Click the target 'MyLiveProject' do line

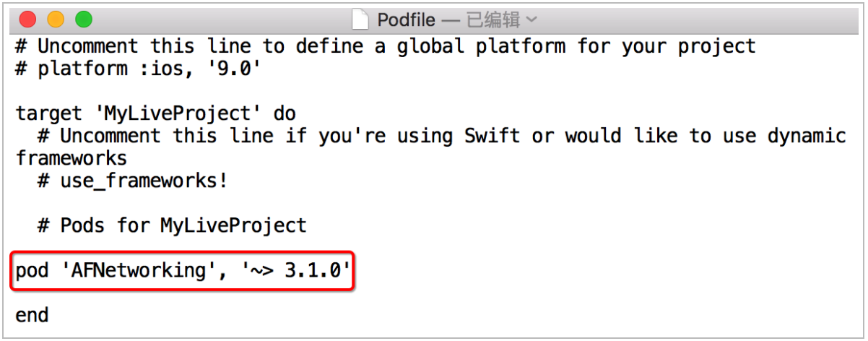pos(156,114)
